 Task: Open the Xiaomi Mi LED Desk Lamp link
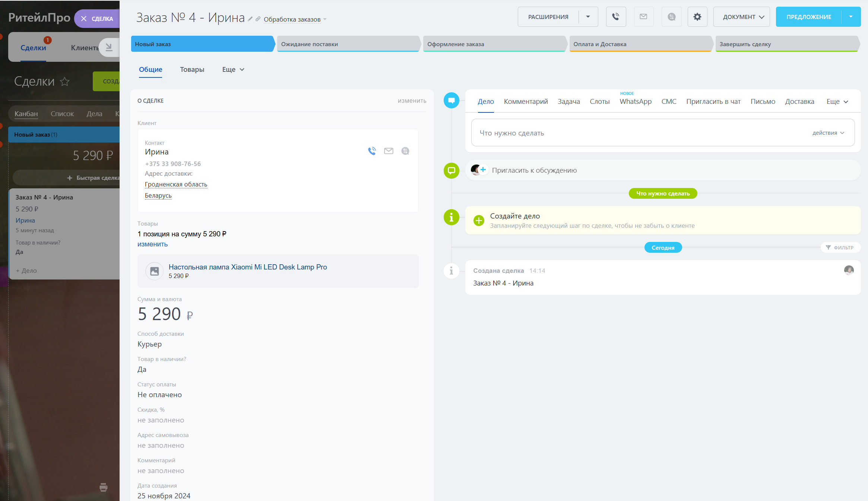pyautogui.click(x=248, y=267)
